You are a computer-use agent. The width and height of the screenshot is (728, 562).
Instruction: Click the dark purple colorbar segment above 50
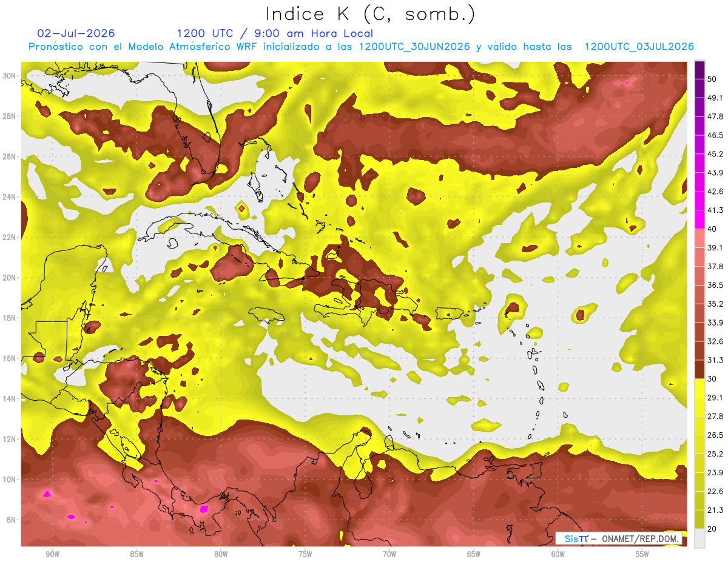click(x=700, y=70)
